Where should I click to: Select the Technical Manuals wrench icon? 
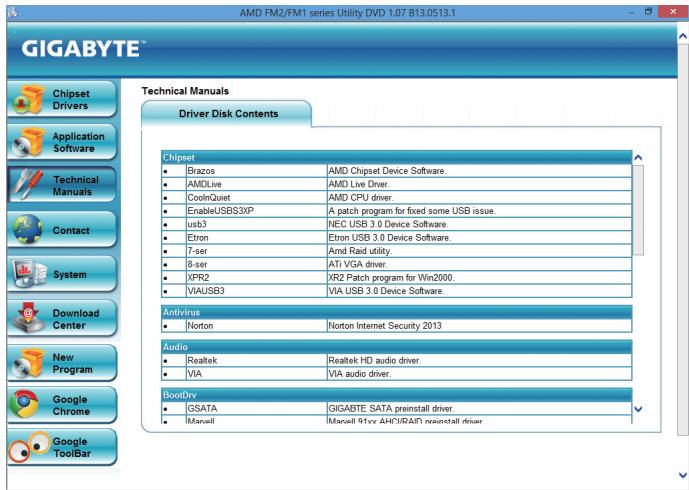pos(27,185)
